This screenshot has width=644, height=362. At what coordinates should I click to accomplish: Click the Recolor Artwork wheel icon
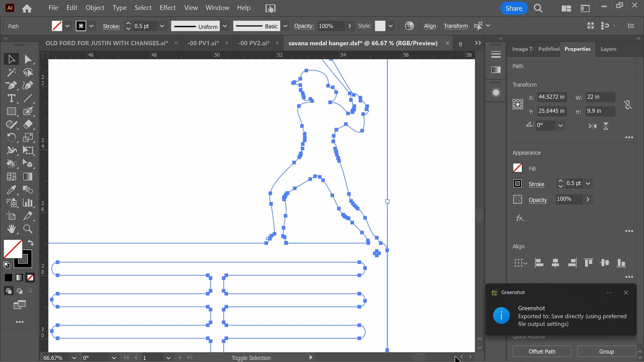(x=409, y=26)
